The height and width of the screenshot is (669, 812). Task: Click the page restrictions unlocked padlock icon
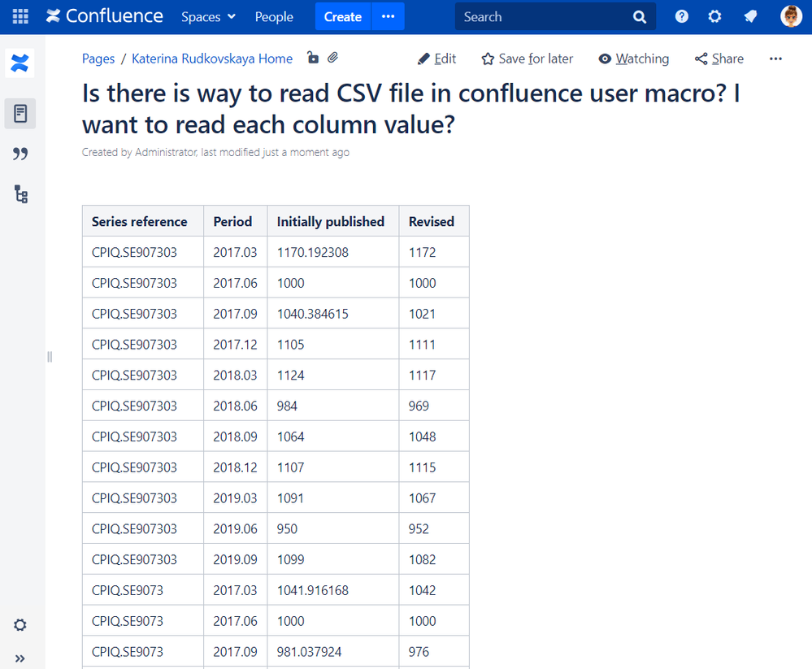312,58
